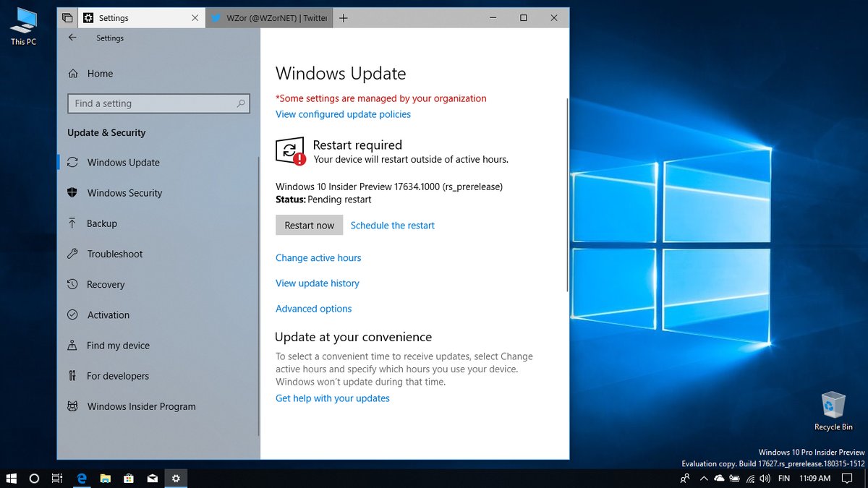This screenshot has width=868, height=488.
Task: Click the Troubleshoot wrench icon
Action: coord(72,254)
